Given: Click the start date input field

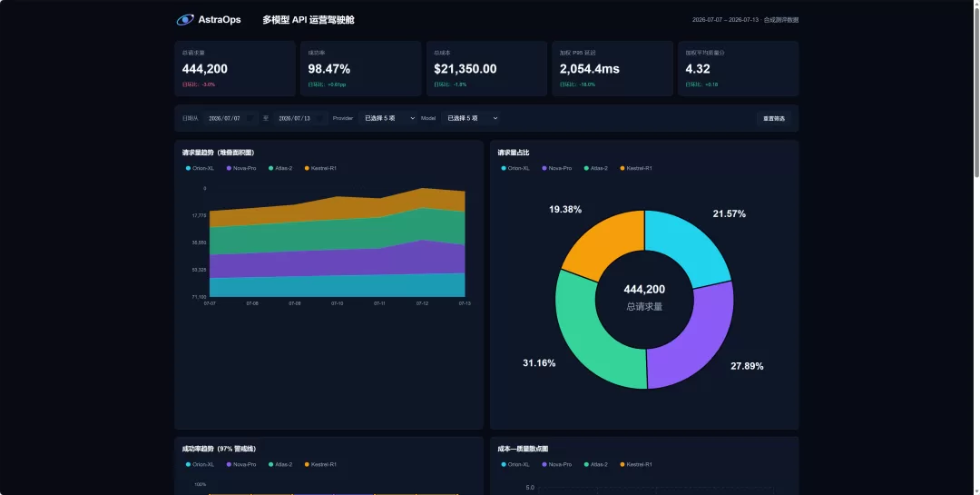Looking at the screenshot, I should 230,118.
